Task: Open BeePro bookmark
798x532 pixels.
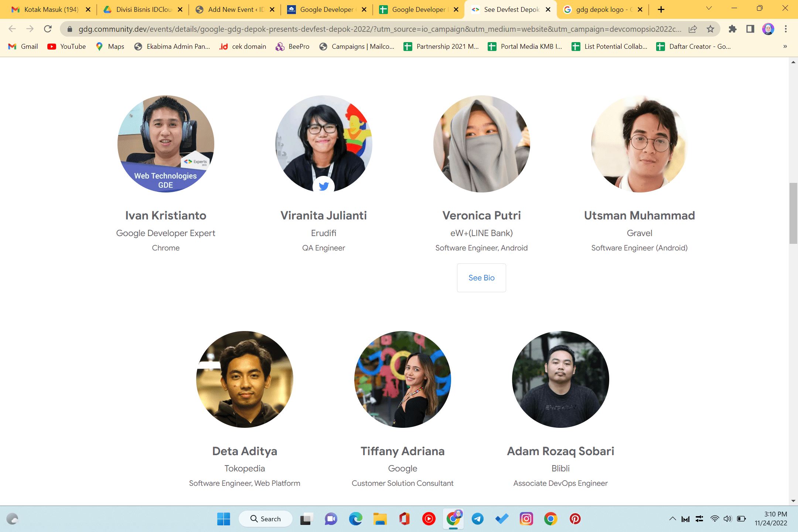Action: (x=293, y=46)
